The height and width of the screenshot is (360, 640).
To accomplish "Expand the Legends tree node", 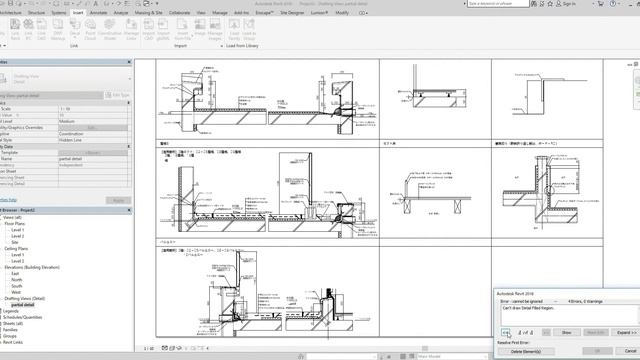I will click(1, 311).
